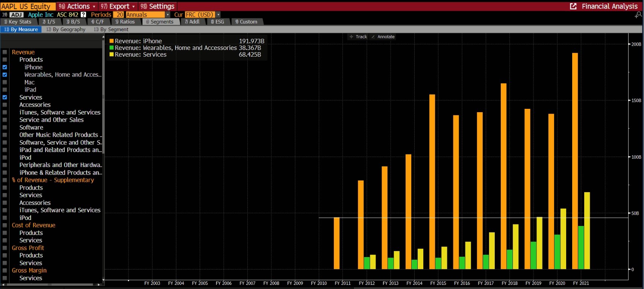
Task: Toggle the ADJ adjusted data badge
Action: 17,15
